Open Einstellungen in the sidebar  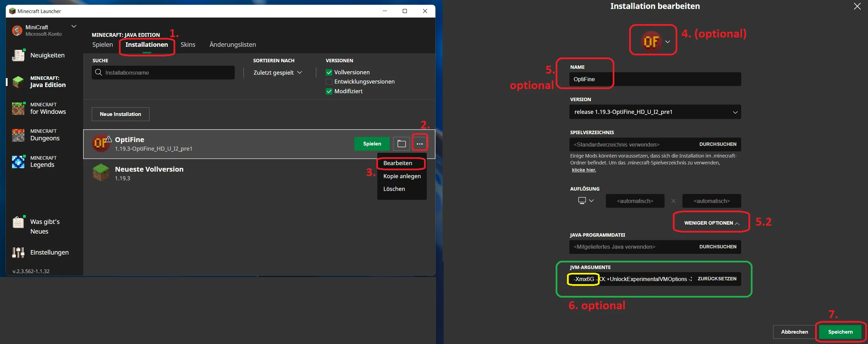click(x=49, y=252)
